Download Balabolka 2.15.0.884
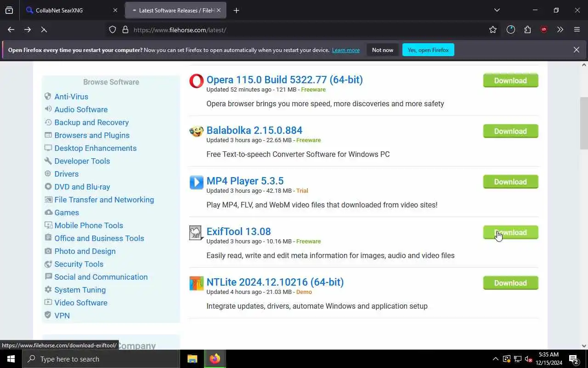 [510, 131]
